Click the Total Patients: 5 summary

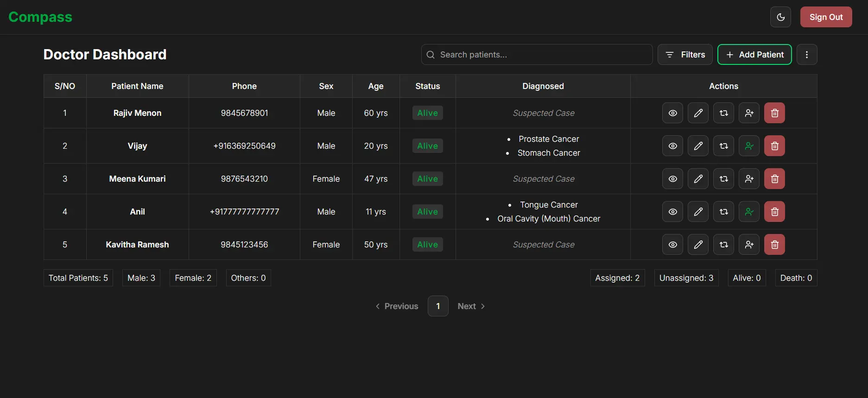(x=78, y=278)
